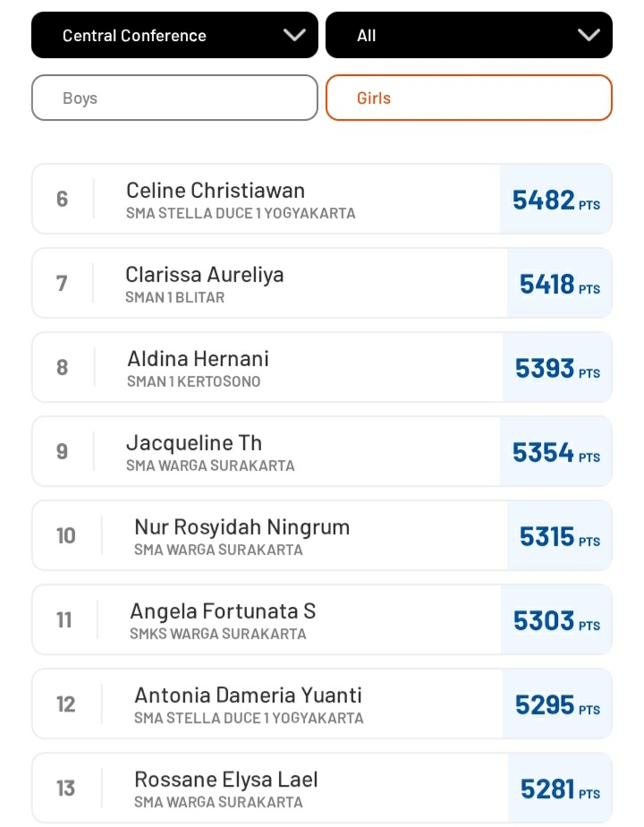Click the SMAN 1 KERTOSONO school label
Screen dimensions: 644x827
point(193,381)
